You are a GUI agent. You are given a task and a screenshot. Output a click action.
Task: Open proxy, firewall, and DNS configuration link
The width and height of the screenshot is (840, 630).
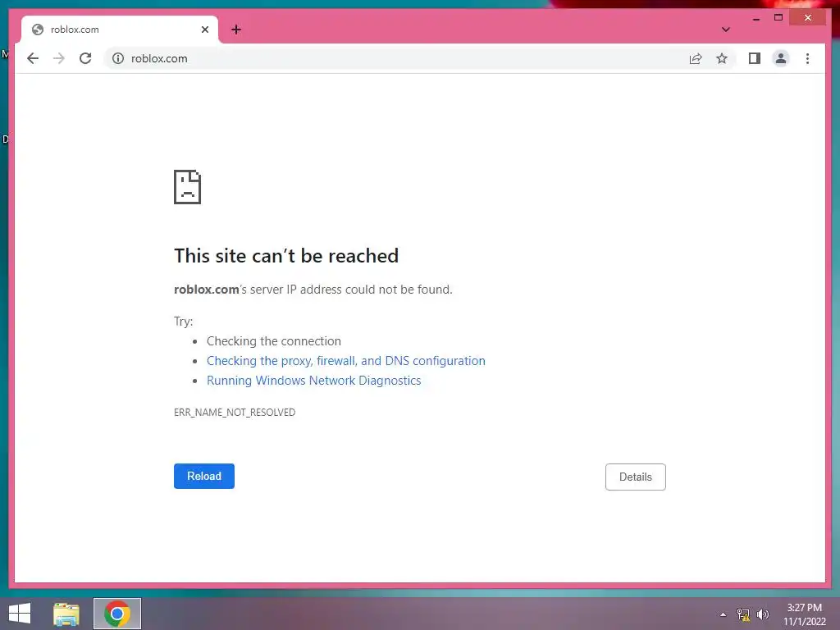tap(346, 361)
